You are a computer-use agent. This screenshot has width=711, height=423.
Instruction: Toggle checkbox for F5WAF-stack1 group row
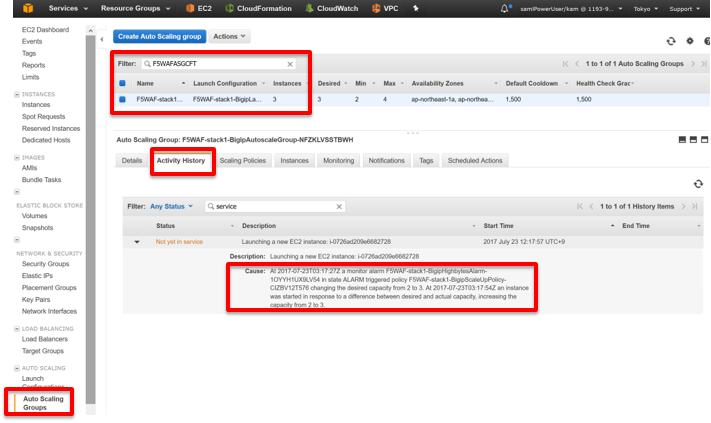point(122,99)
